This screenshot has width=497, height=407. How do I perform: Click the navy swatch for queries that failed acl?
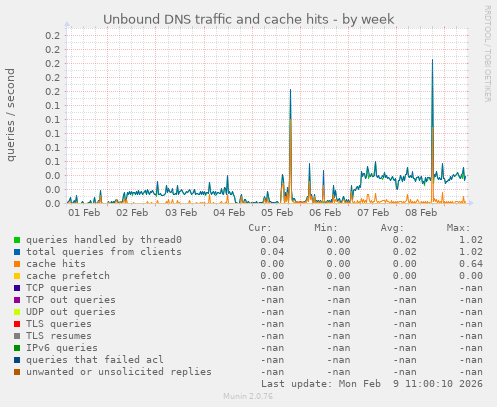coord(17,360)
